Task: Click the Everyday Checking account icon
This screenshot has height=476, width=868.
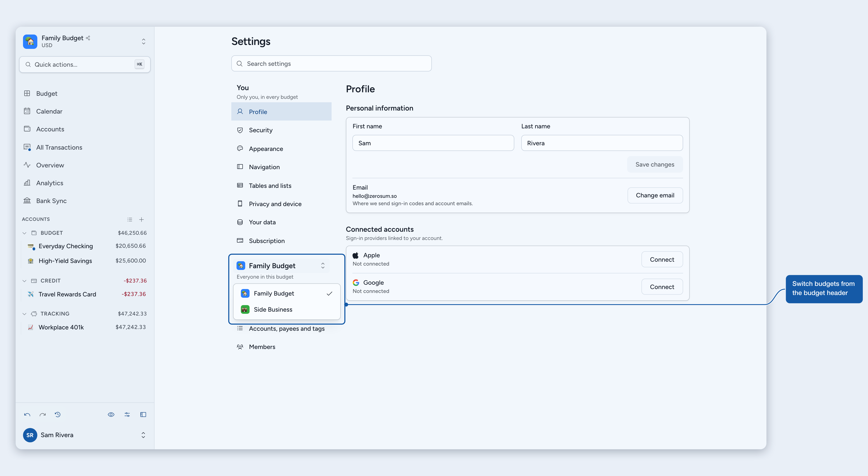Action: tap(31, 246)
